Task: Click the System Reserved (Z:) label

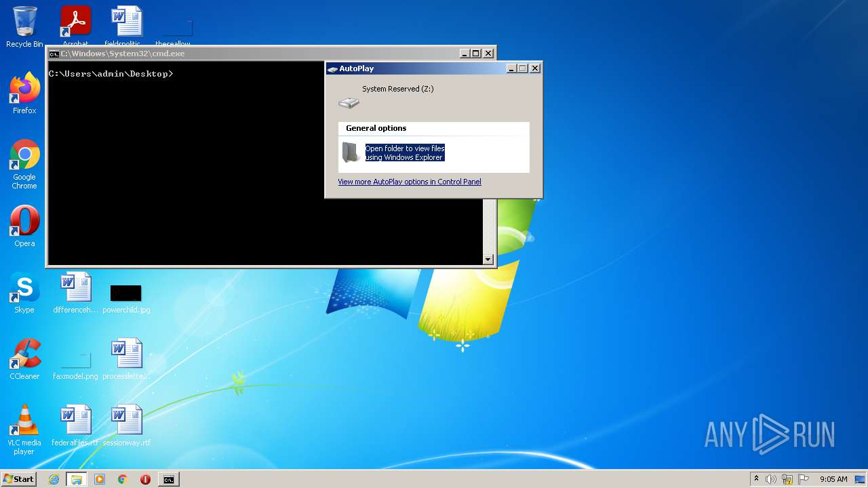Action: point(397,89)
